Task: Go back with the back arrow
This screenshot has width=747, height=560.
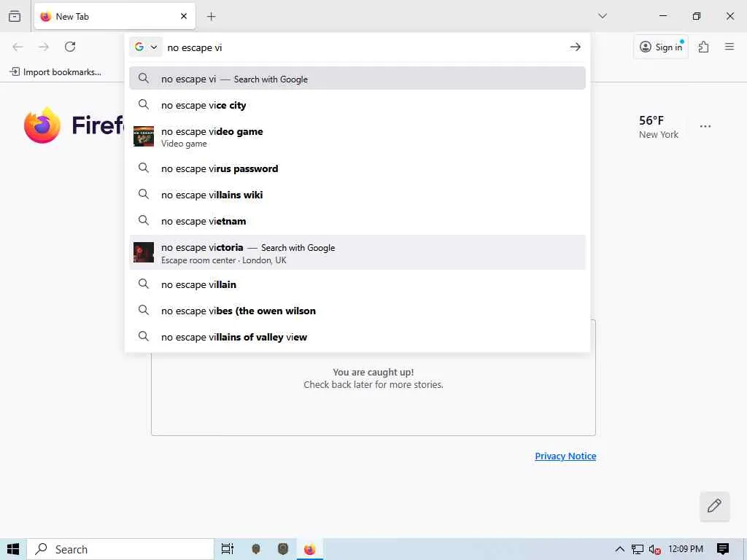Action: (18, 47)
